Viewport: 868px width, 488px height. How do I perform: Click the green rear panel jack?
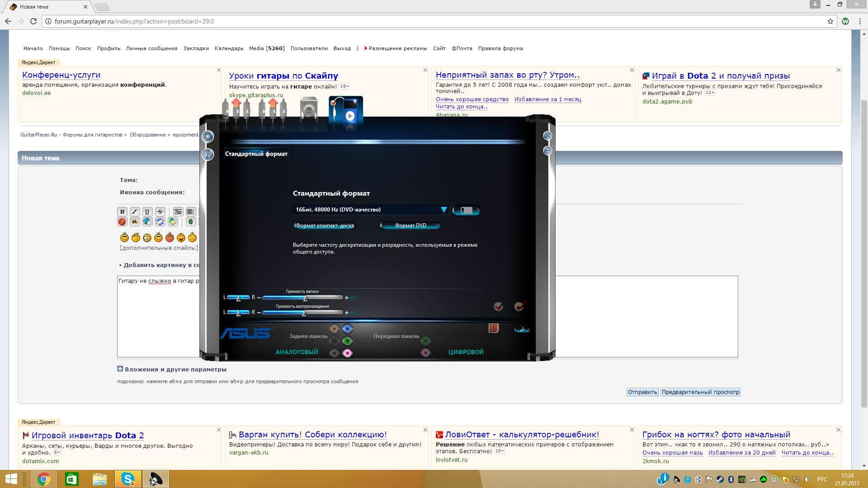(x=347, y=341)
